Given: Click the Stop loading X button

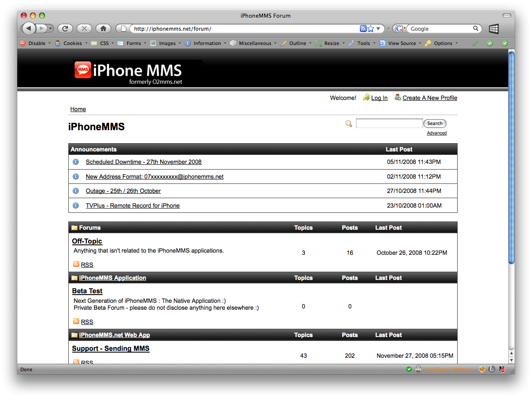Looking at the screenshot, I should point(84,29).
